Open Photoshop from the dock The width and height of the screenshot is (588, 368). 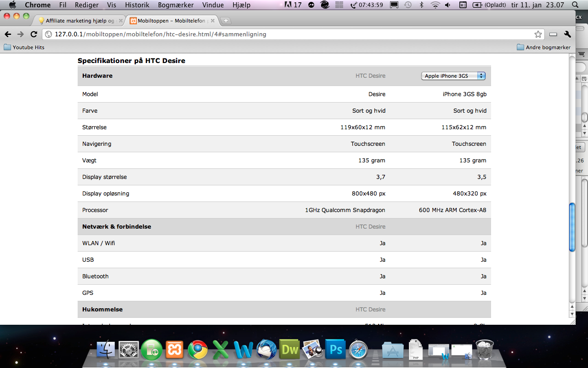pyautogui.click(x=335, y=350)
